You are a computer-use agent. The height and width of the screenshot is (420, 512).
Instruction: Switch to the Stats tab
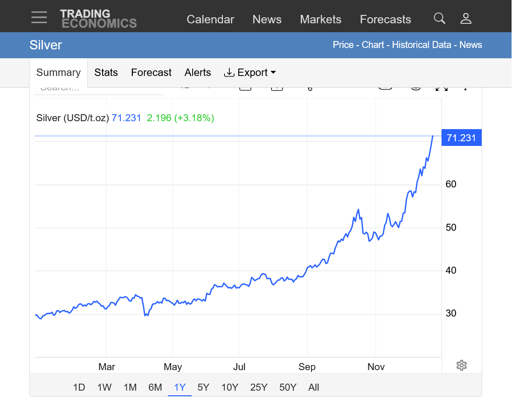tap(106, 73)
